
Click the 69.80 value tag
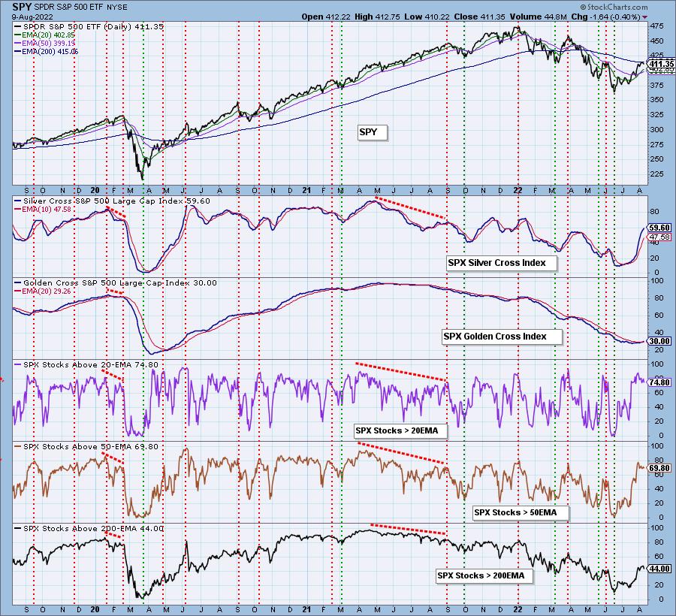click(660, 468)
